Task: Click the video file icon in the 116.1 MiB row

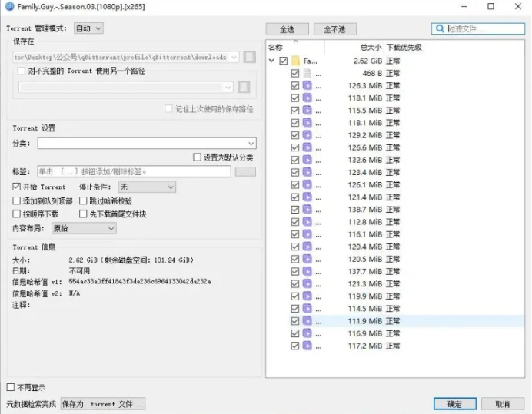Action: tap(307, 234)
